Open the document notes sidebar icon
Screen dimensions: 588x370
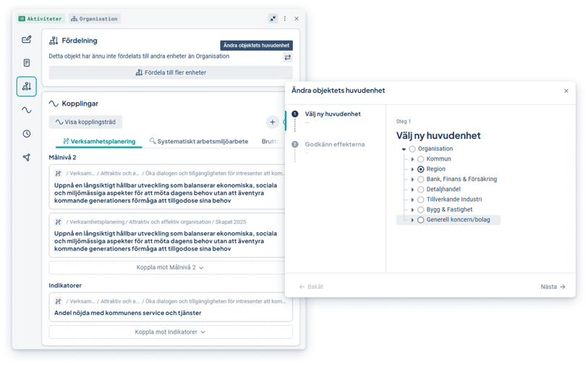tap(27, 63)
